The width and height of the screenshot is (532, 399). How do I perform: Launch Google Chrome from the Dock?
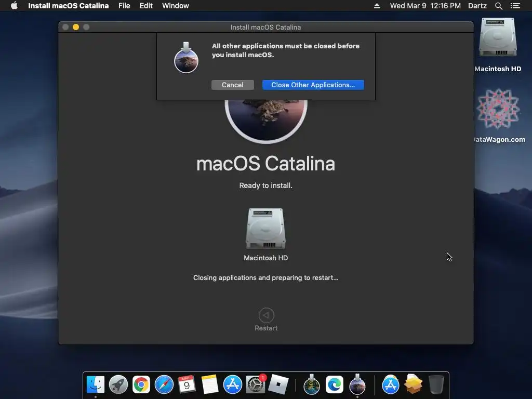tap(141, 384)
